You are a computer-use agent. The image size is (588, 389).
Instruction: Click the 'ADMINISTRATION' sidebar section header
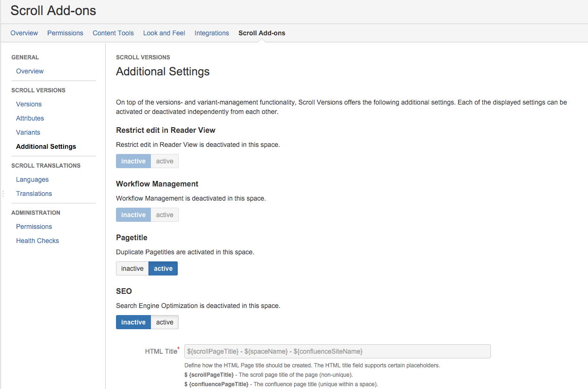(x=36, y=213)
